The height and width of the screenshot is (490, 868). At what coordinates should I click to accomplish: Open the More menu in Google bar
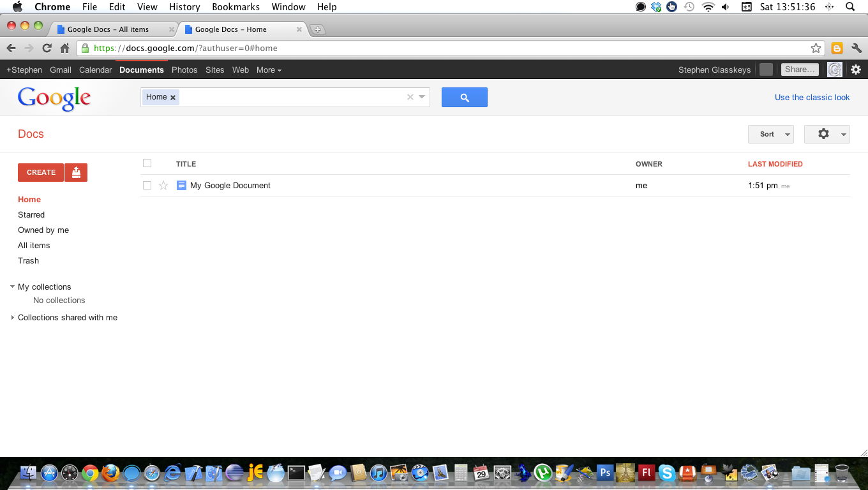coord(269,70)
